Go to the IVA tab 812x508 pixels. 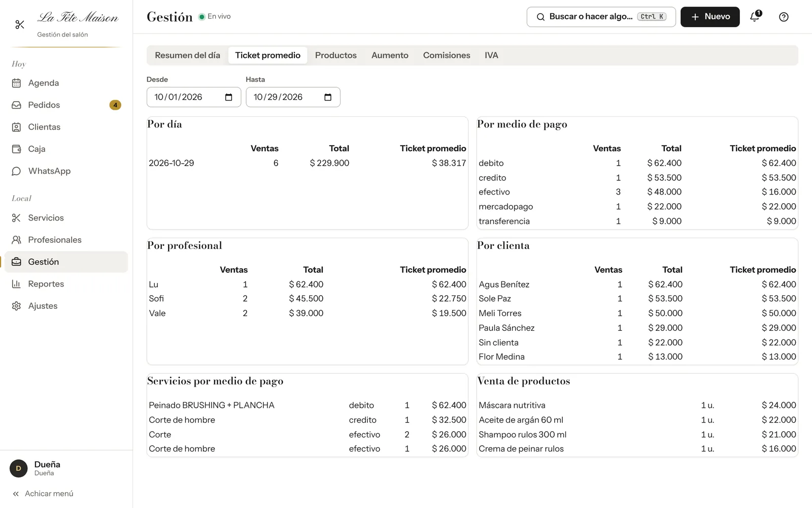(x=491, y=55)
